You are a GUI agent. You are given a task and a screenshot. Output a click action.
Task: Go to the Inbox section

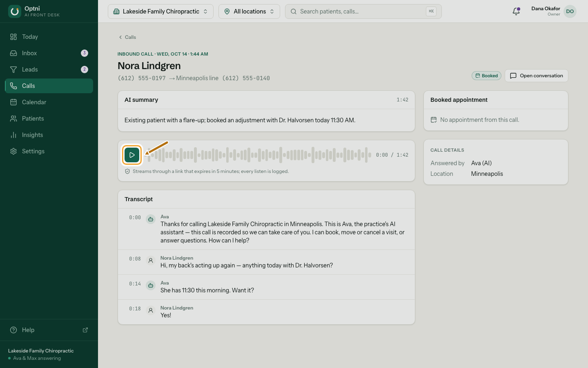49,53
